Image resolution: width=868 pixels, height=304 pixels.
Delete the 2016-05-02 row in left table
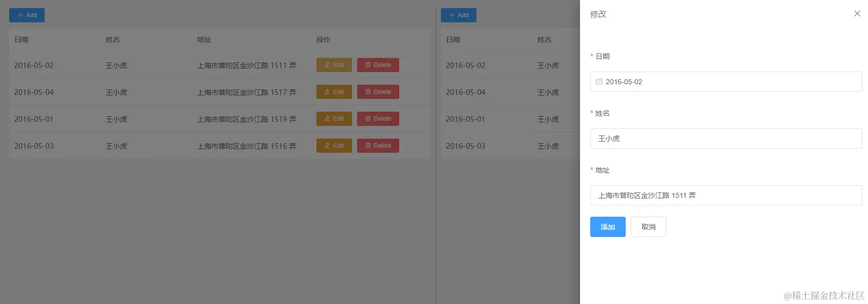[378, 65]
